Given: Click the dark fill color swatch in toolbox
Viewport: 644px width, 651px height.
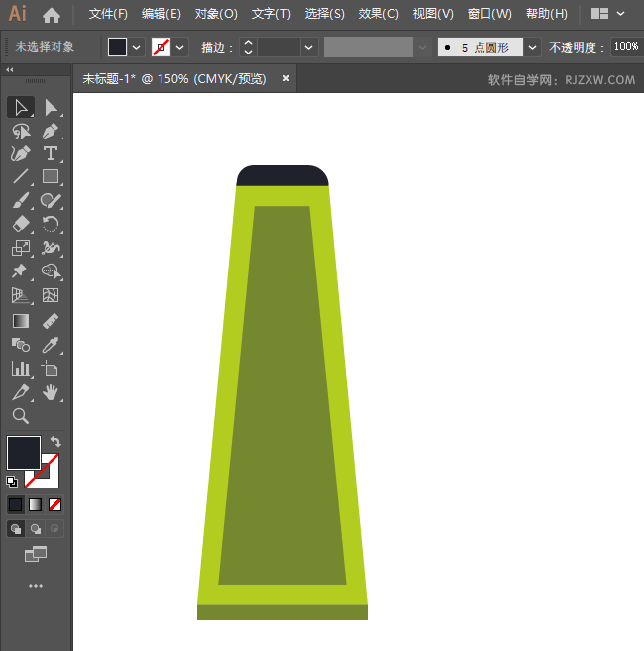Looking at the screenshot, I should [23, 452].
